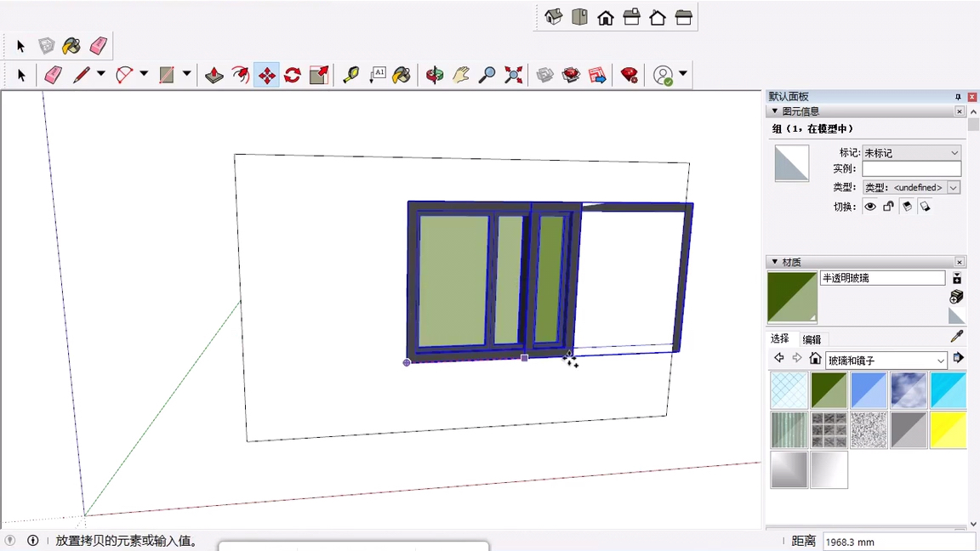Toggle hidden visibility in 图元信息 panel
Image resolution: width=980 pixels, height=551 pixels.
tap(869, 206)
